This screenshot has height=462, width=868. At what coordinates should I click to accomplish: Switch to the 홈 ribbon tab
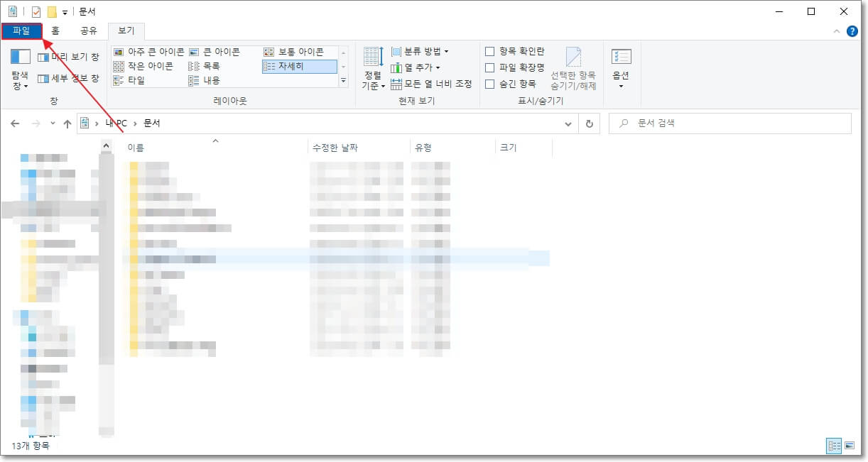click(55, 31)
